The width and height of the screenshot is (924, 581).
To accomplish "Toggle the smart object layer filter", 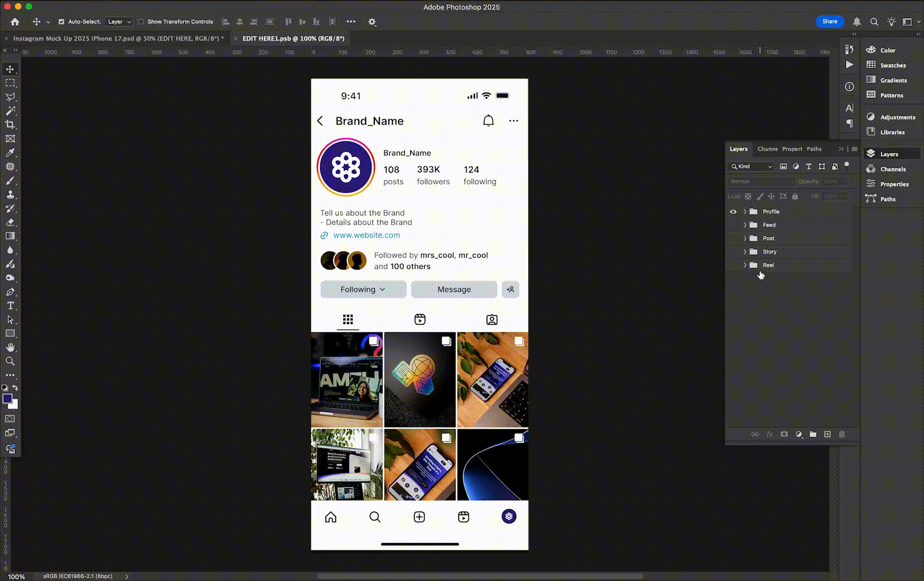I will pyautogui.click(x=835, y=166).
